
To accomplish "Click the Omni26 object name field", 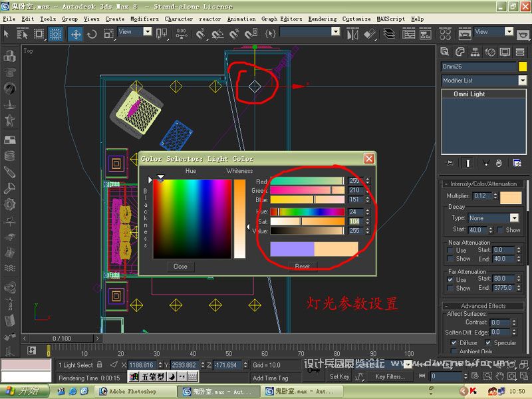I will tap(479, 66).
